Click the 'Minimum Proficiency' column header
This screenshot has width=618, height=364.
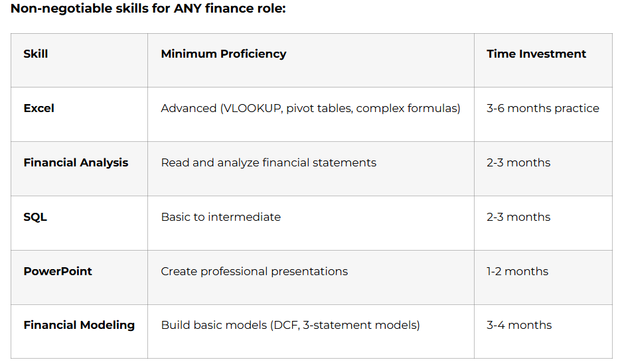[223, 54]
